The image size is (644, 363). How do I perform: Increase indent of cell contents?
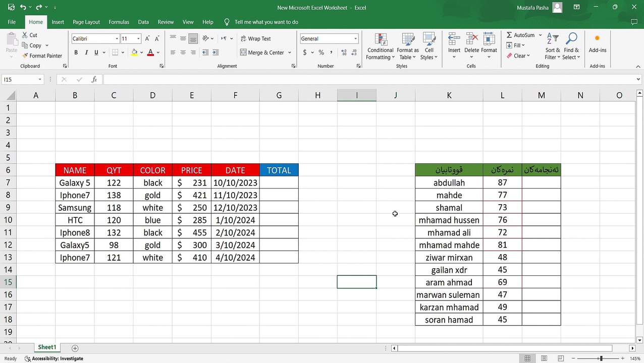tap(216, 52)
